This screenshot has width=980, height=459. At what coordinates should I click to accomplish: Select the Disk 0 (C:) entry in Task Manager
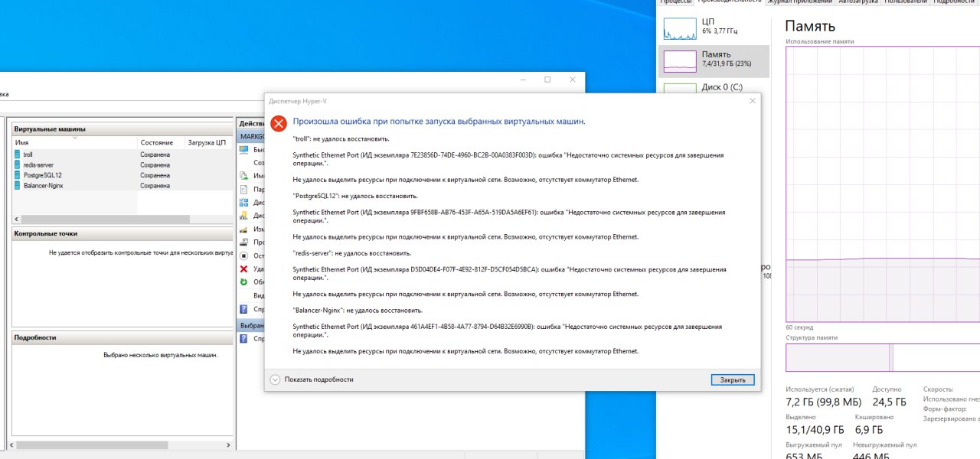[x=712, y=87]
